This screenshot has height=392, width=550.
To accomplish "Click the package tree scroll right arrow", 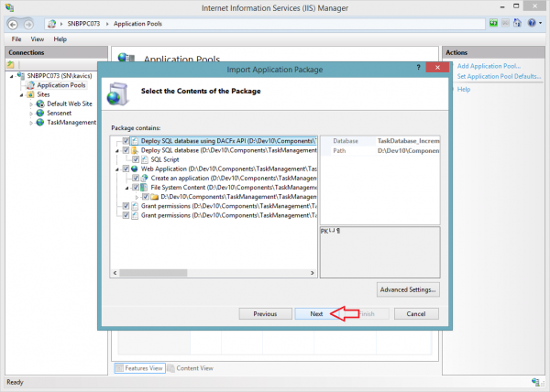I will 313,273.
